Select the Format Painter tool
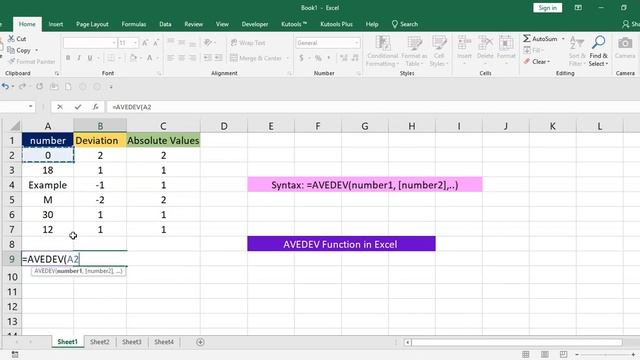 click(x=31, y=62)
